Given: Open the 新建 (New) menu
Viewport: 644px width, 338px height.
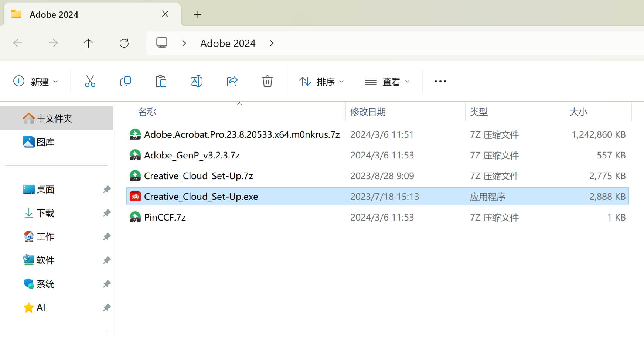Looking at the screenshot, I should click(x=35, y=81).
